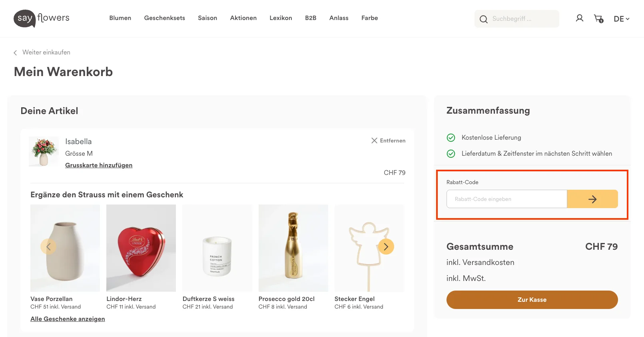
Task: Click the sayflowers logo
Action: point(41,18)
